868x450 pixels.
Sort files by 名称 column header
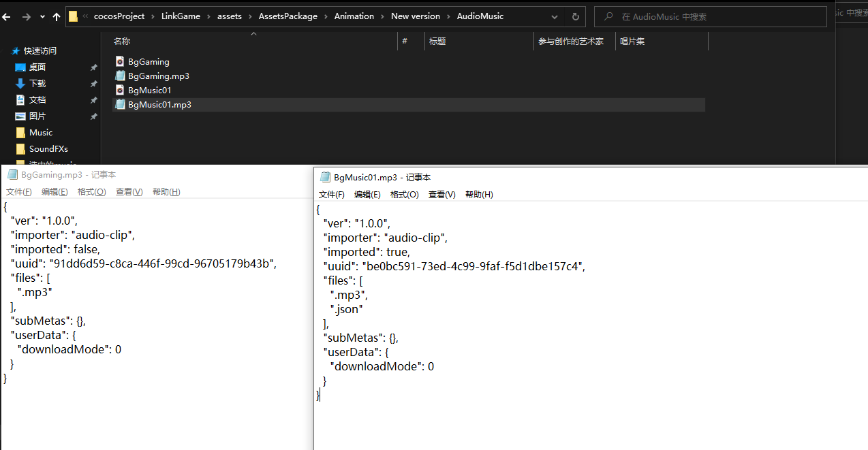tap(122, 42)
